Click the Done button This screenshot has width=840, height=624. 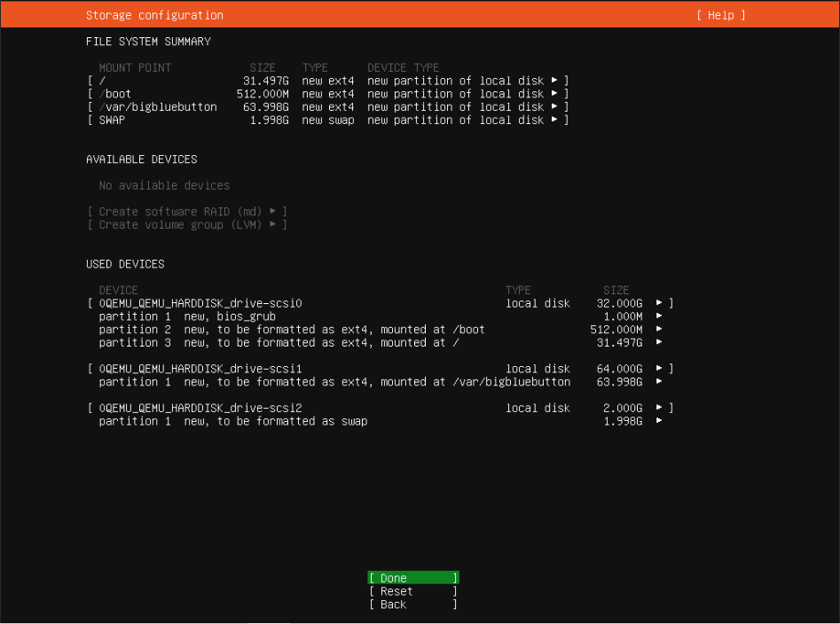click(412, 578)
